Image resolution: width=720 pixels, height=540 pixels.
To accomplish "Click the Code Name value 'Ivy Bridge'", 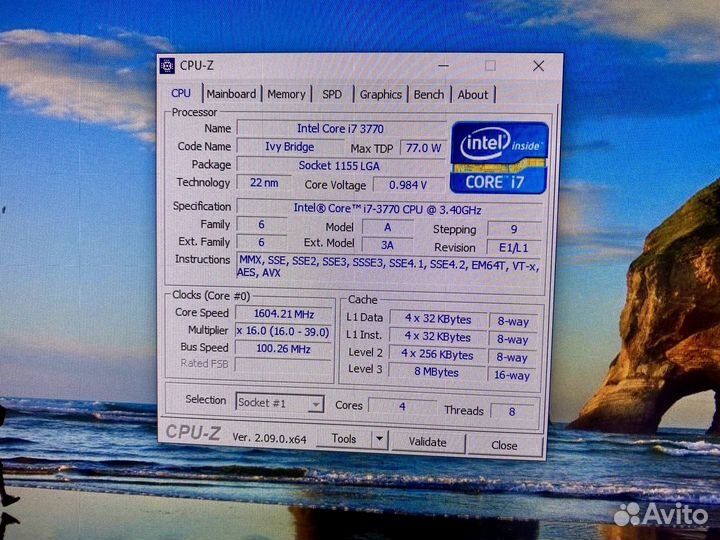I will coord(290,147).
